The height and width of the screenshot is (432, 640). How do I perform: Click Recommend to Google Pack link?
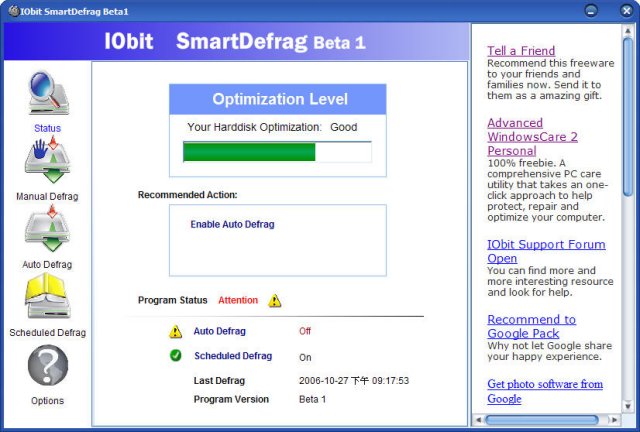point(531,326)
